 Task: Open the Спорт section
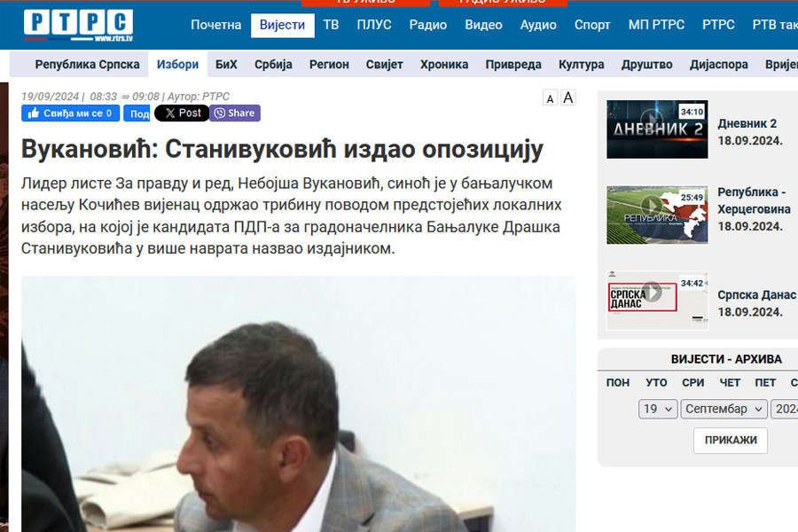[x=592, y=25]
